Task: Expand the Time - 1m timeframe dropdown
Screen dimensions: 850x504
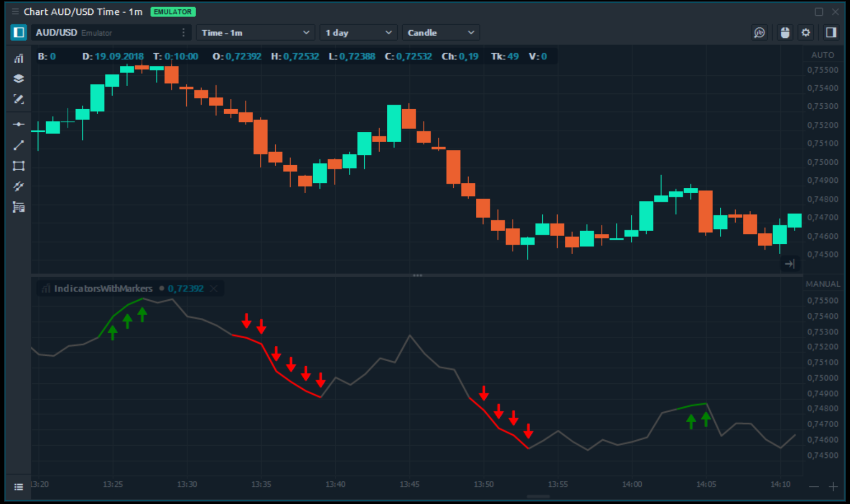Action: [x=255, y=33]
